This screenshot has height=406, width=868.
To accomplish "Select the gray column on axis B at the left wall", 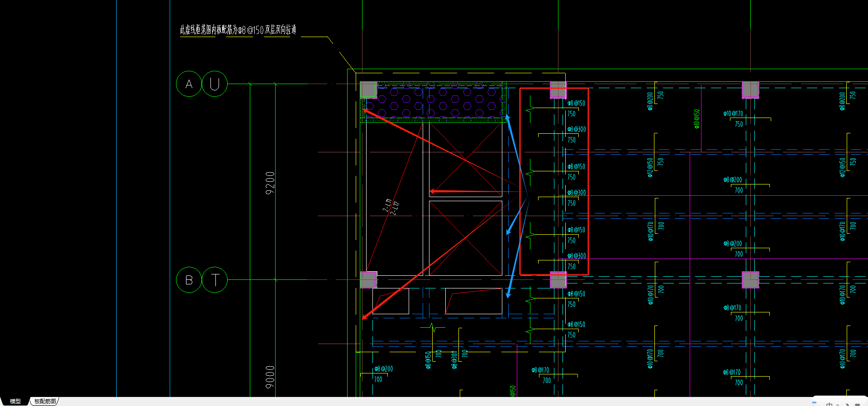I will click(368, 280).
